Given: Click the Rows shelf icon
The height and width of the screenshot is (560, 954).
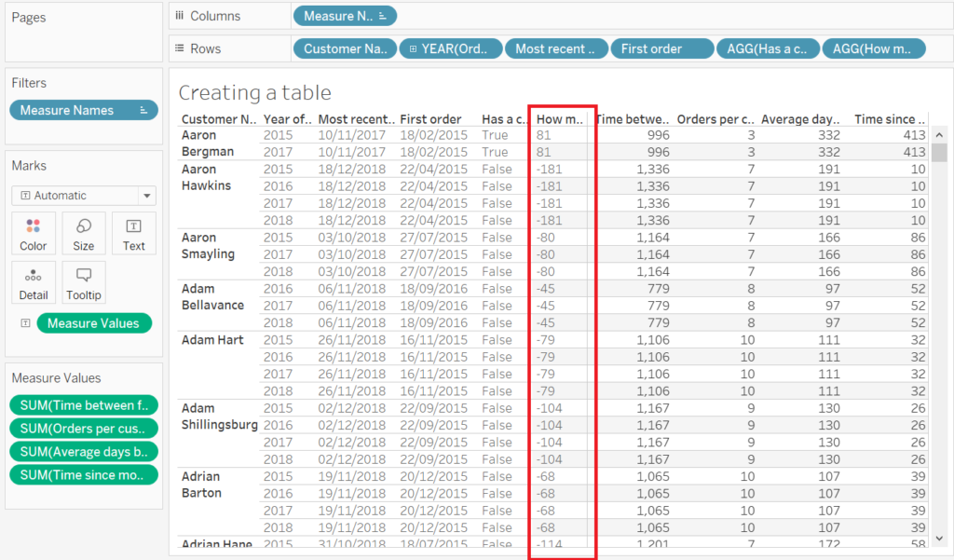Looking at the screenshot, I should 178,48.
